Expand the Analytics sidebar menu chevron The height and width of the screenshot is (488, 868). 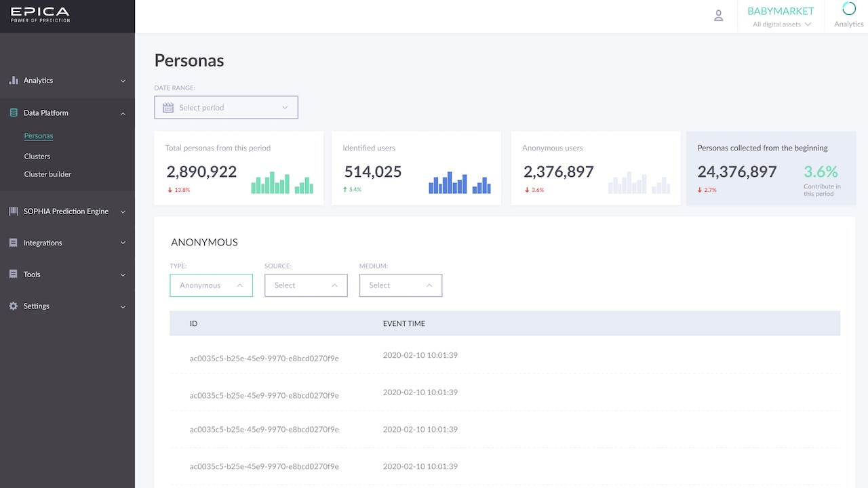(x=123, y=81)
